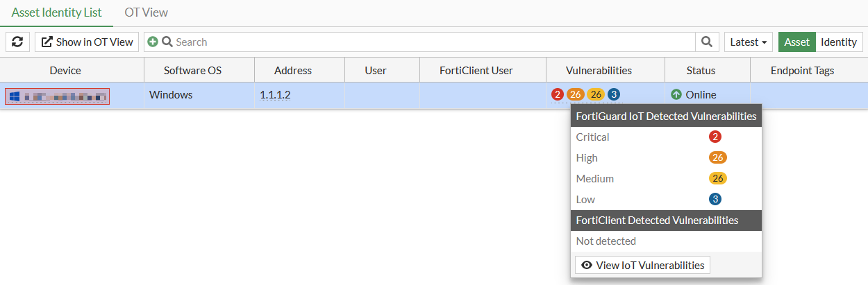Click the blue Low count badge in popup
868x285 pixels.
point(715,199)
